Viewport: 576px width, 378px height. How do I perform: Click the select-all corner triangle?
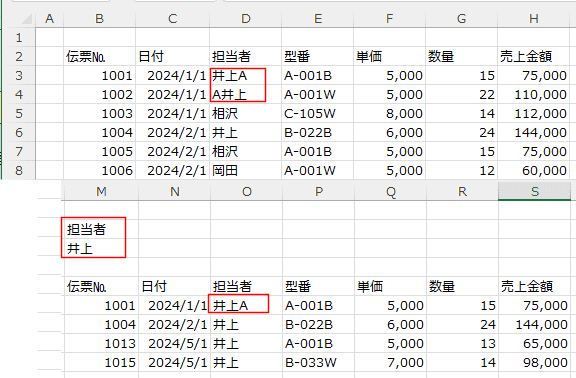pyautogui.click(x=26, y=19)
